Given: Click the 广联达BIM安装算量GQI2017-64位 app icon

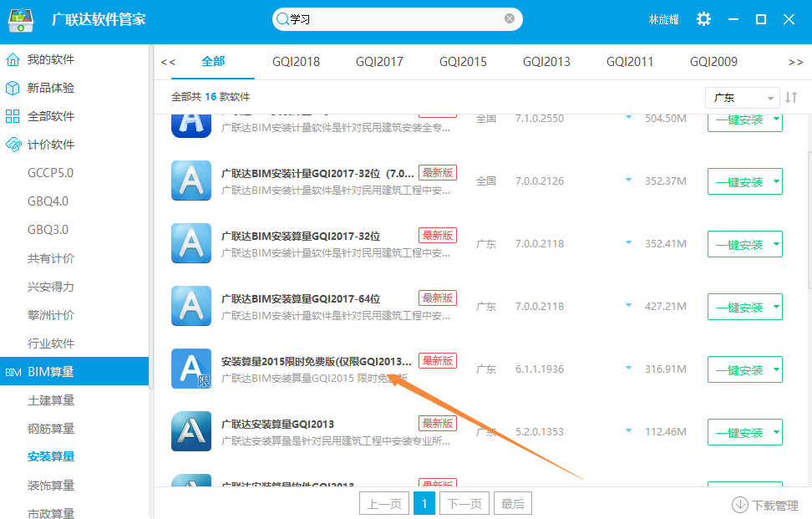Looking at the screenshot, I should tap(191, 306).
